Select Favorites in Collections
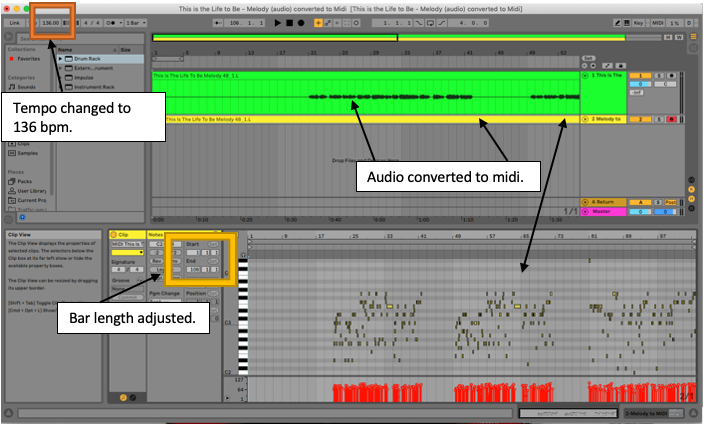 28,59
